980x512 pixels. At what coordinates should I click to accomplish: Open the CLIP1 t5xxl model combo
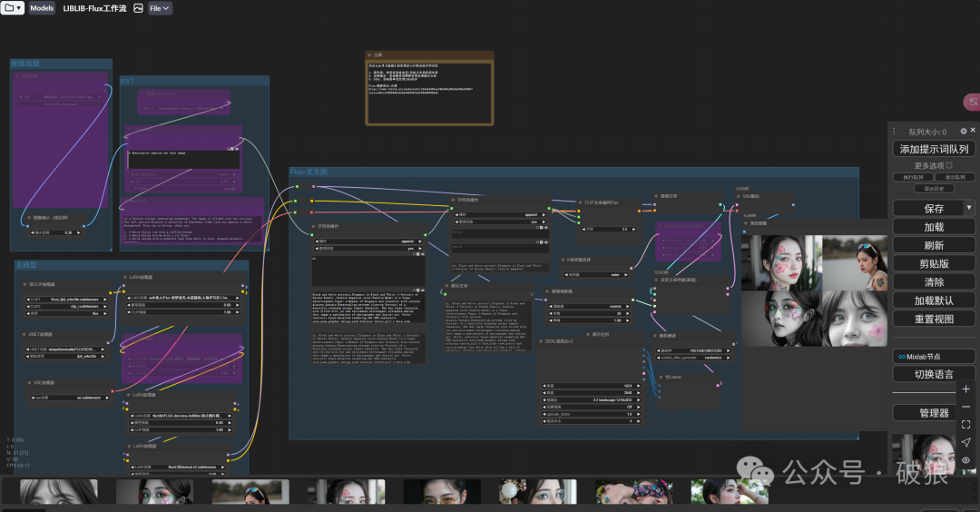click(x=65, y=300)
